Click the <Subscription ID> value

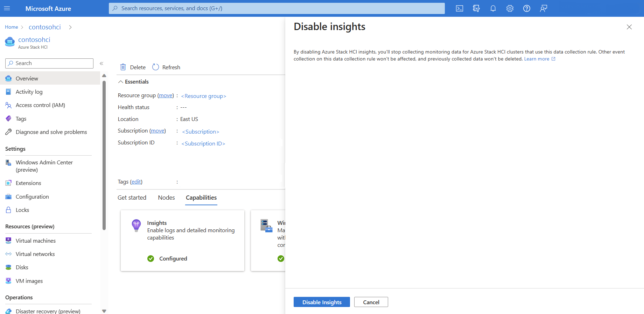click(203, 144)
